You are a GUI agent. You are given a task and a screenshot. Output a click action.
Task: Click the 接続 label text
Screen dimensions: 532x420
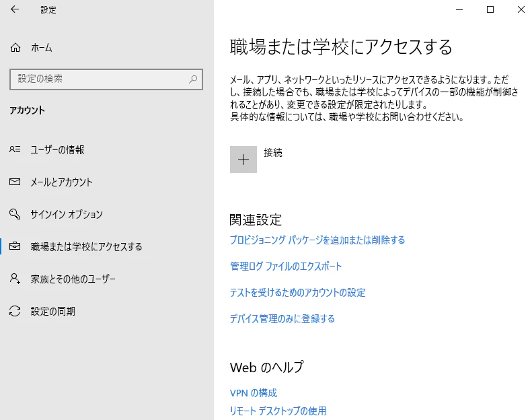[x=273, y=153]
